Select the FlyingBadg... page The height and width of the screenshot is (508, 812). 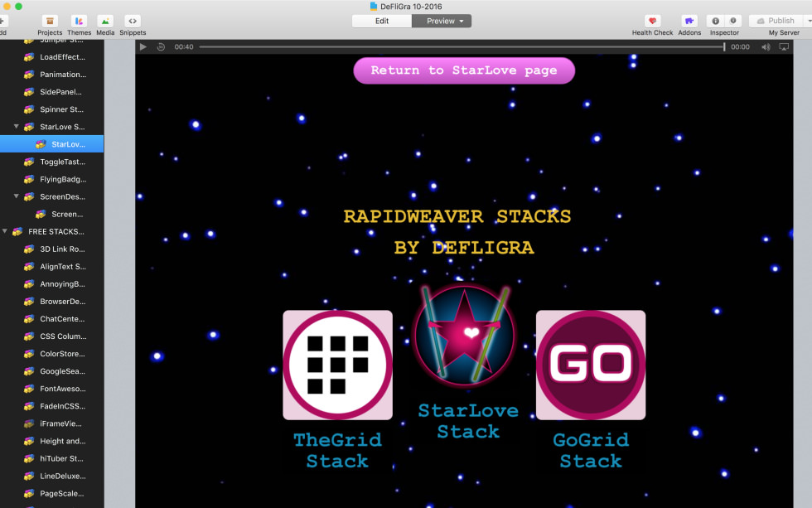[x=51, y=179]
